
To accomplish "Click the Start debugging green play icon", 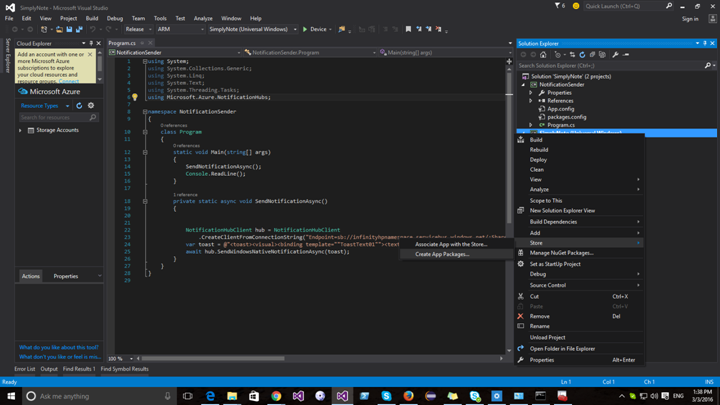I will (306, 29).
